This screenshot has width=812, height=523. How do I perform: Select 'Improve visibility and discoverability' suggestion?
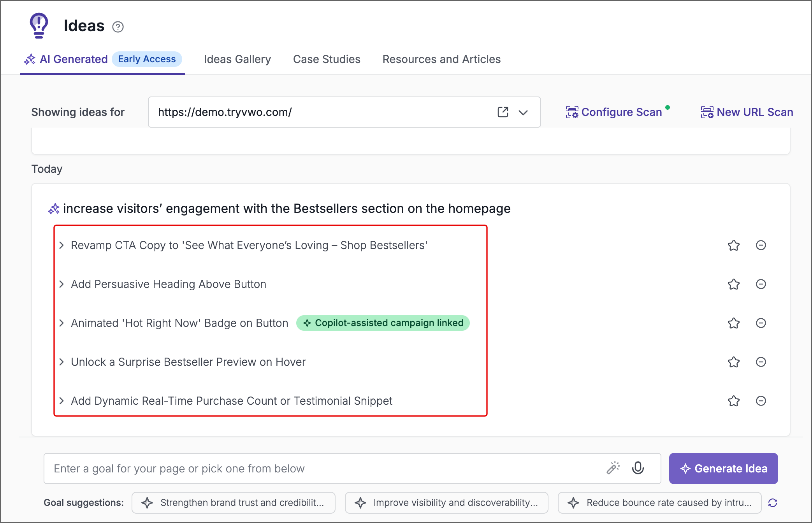(x=446, y=503)
